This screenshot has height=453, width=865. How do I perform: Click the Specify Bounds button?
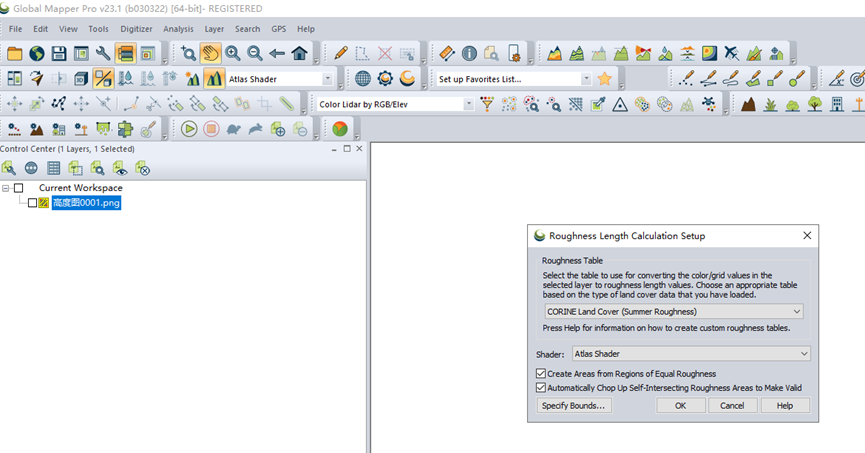click(573, 406)
